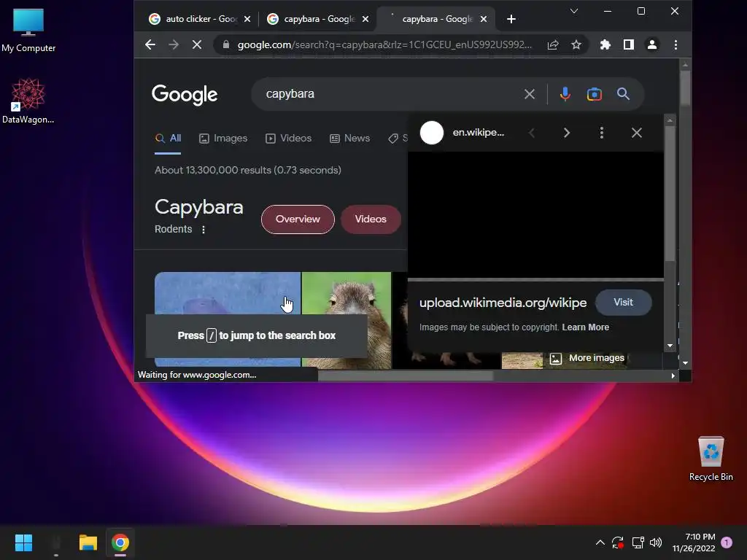Open Chrome's three-dot menu
This screenshot has width=747, height=560.
point(676,44)
